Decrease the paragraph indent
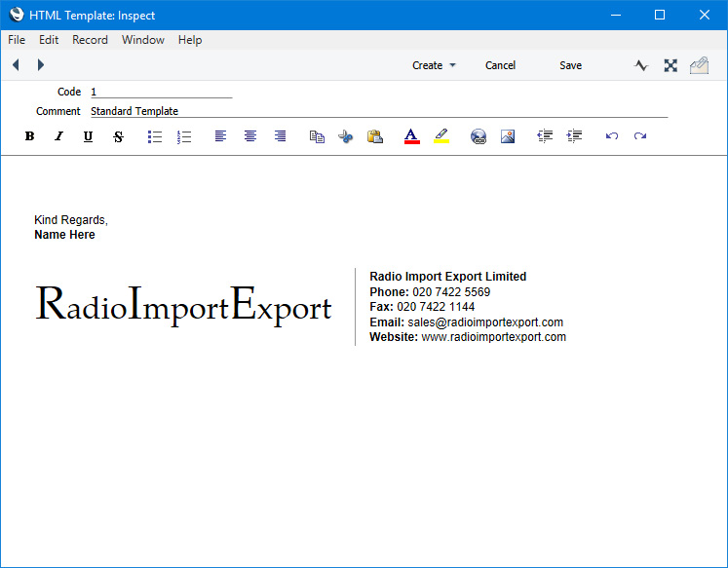This screenshot has height=568, width=728. click(545, 136)
